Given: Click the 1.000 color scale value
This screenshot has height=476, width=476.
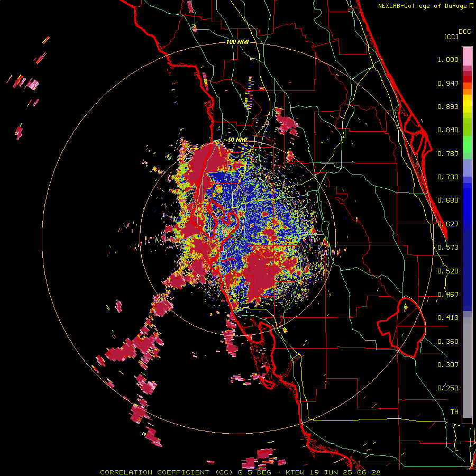Looking at the screenshot, I should point(448,60).
